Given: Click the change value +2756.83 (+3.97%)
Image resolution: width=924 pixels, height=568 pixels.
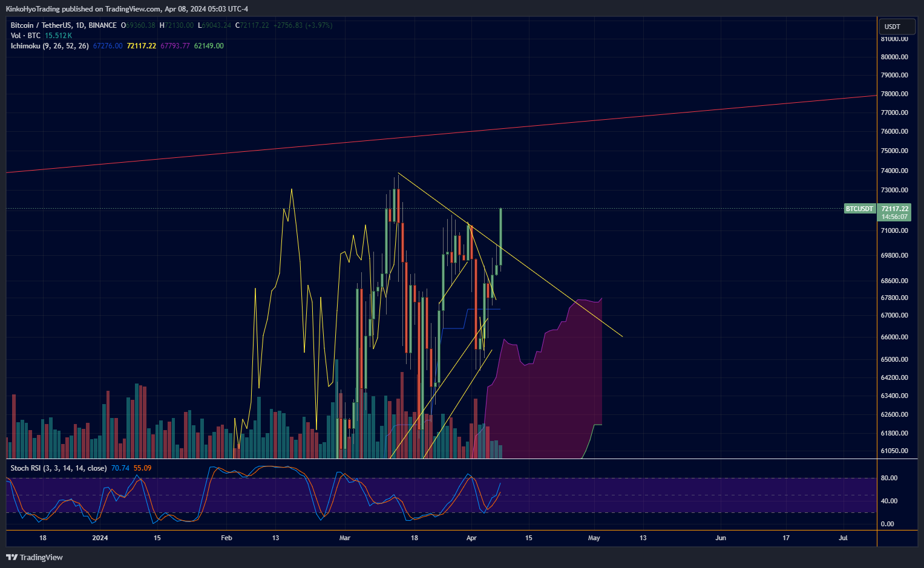Looking at the screenshot, I should [303, 25].
